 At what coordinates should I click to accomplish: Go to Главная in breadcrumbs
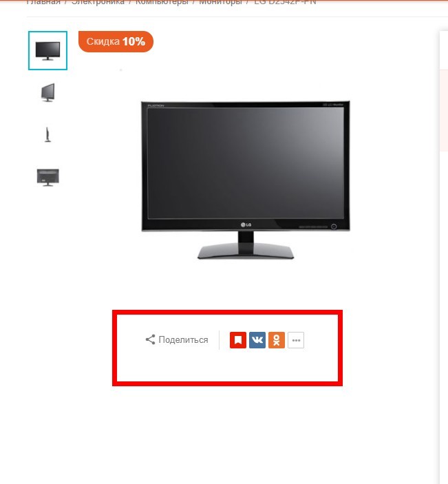click(43, 2)
